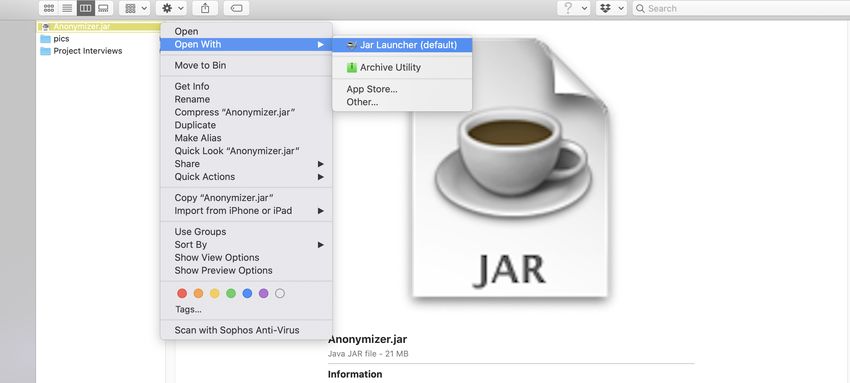Choose Copy "Anonymizer.jar"
This screenshot has height=383, width=850.
(246, 198)
